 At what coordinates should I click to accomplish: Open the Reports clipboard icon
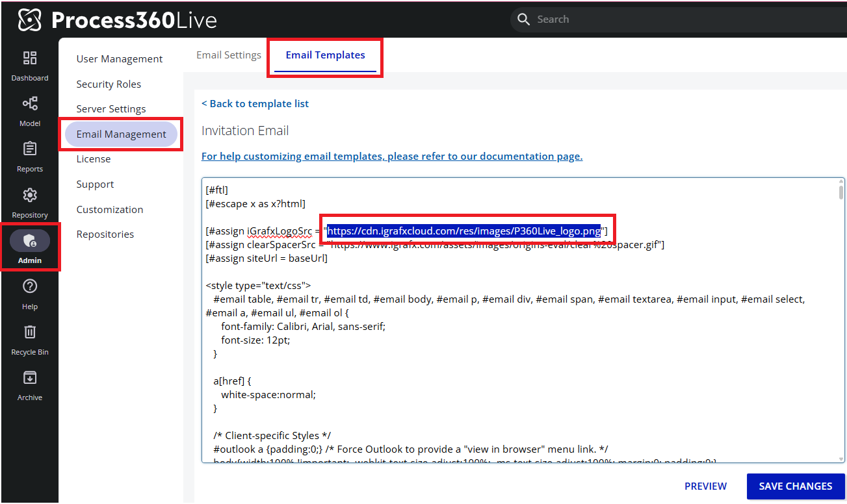pos(30,149)
